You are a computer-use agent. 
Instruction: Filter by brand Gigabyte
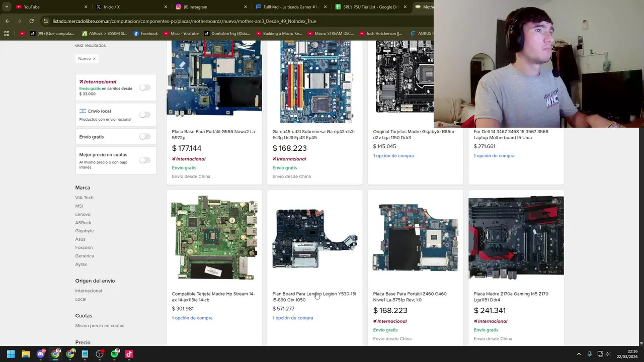point(85,231)
